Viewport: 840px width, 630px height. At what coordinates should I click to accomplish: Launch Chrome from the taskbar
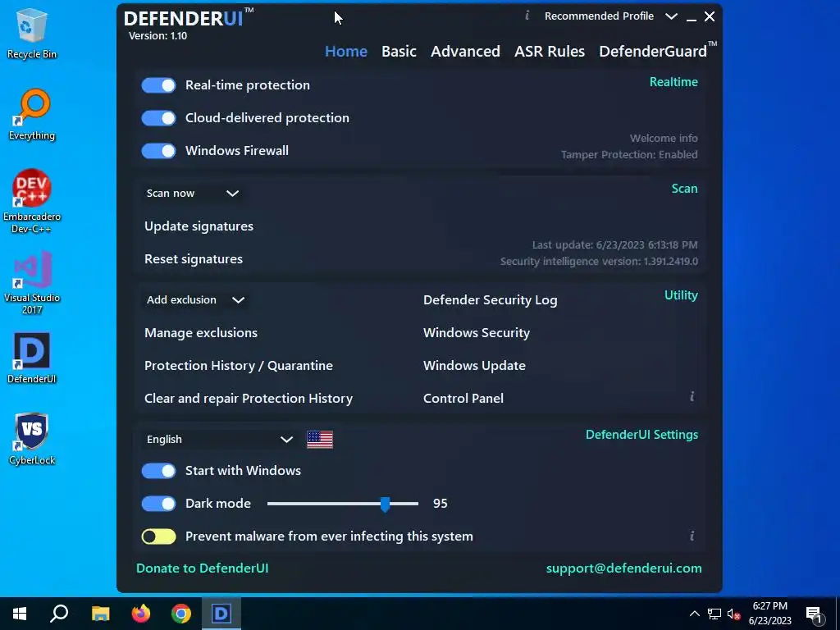pyautogui.click(x=181, y=614)
